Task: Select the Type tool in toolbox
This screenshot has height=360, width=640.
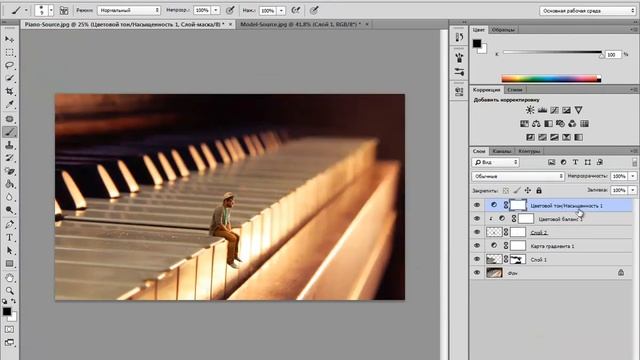Action: point(9,237)
